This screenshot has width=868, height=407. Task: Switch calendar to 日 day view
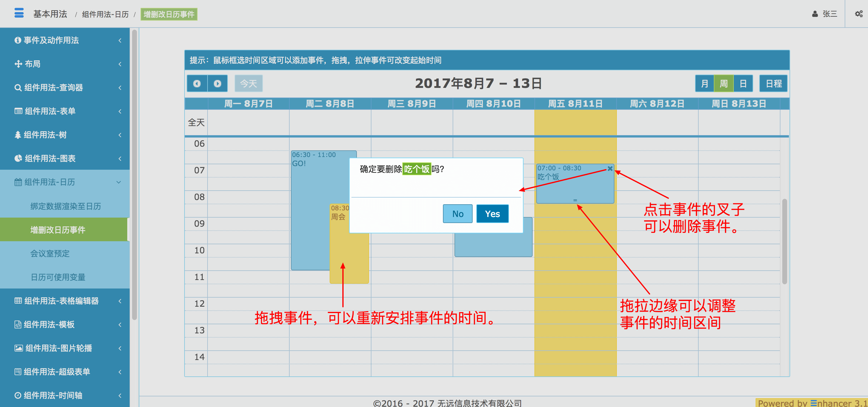click(743, 83)
